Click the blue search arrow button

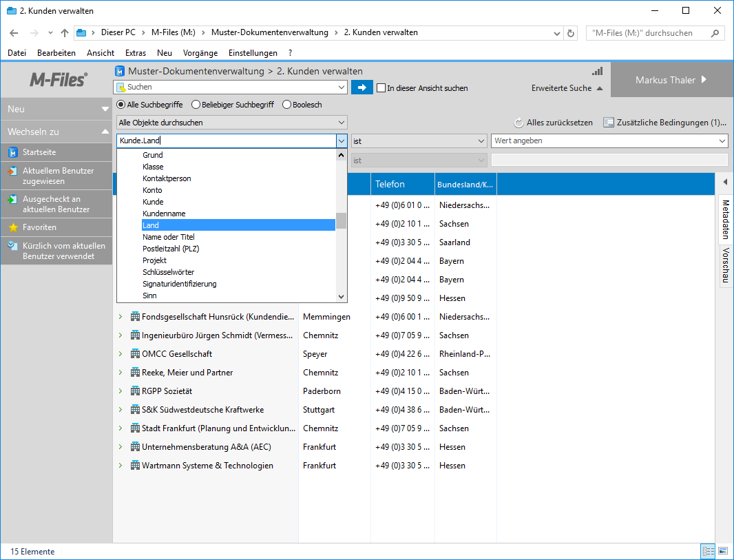pyautogui.click(x=361, y=87)
